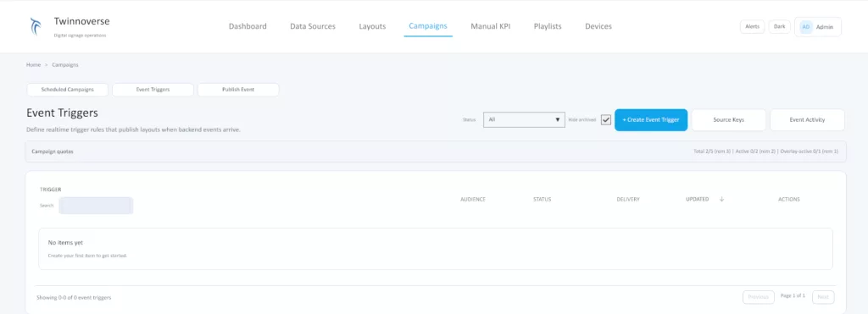Image resolution: width=868 pixels, height=314 pixels.
Task: Switch to Dark theme
Action: [780, 26]
